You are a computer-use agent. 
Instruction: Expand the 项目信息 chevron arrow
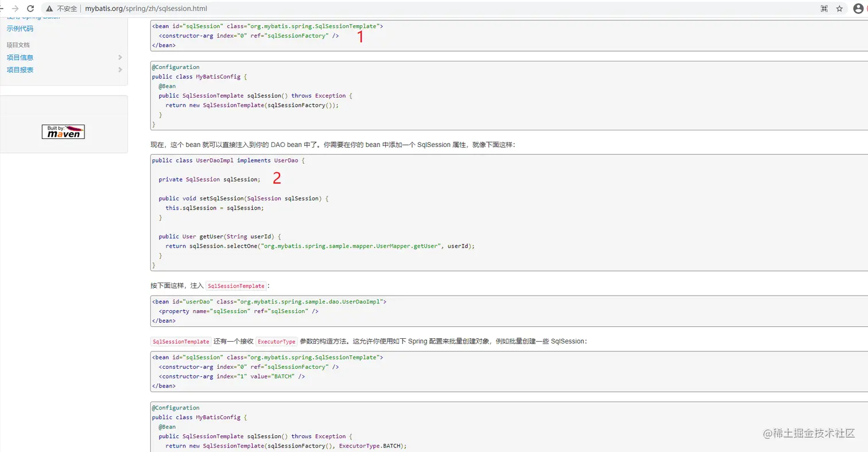[120, 57]
